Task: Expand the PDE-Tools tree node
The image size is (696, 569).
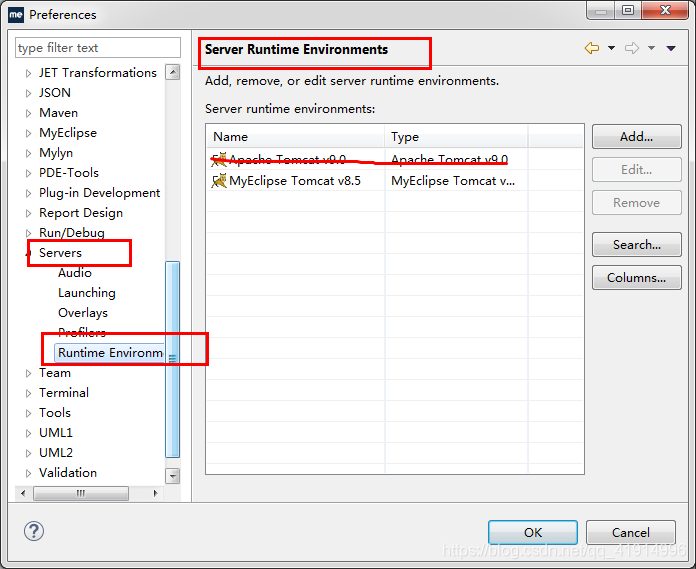Action: pos(28,173)
